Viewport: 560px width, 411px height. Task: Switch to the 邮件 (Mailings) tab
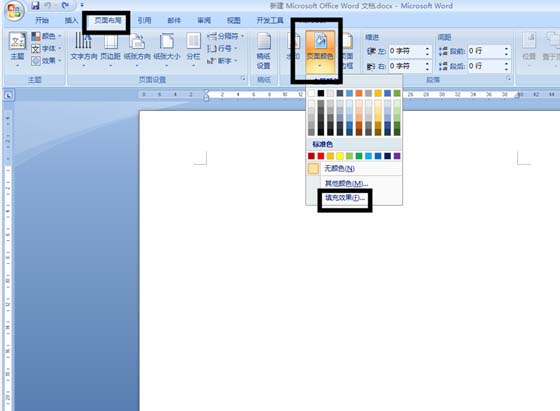coord(174,20)
